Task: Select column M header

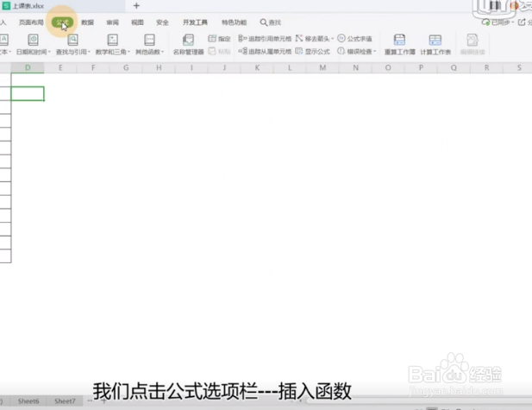Action: tap(322, 67)
